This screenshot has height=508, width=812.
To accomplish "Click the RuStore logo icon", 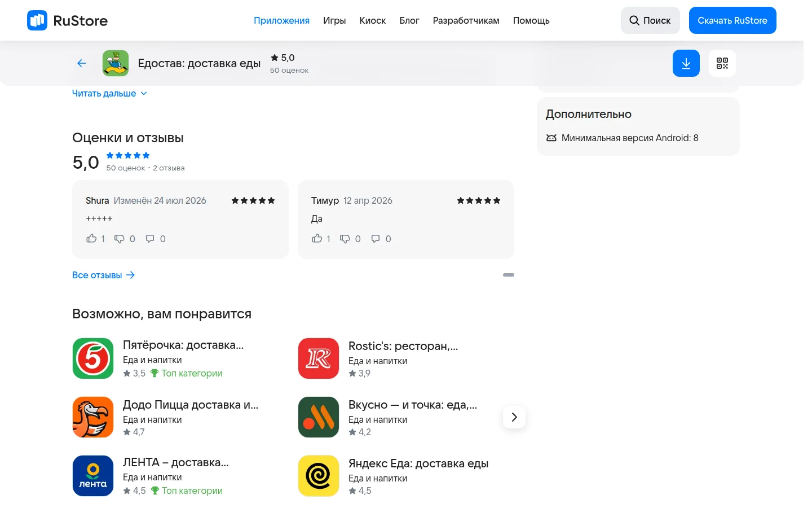I will [37, 20].
